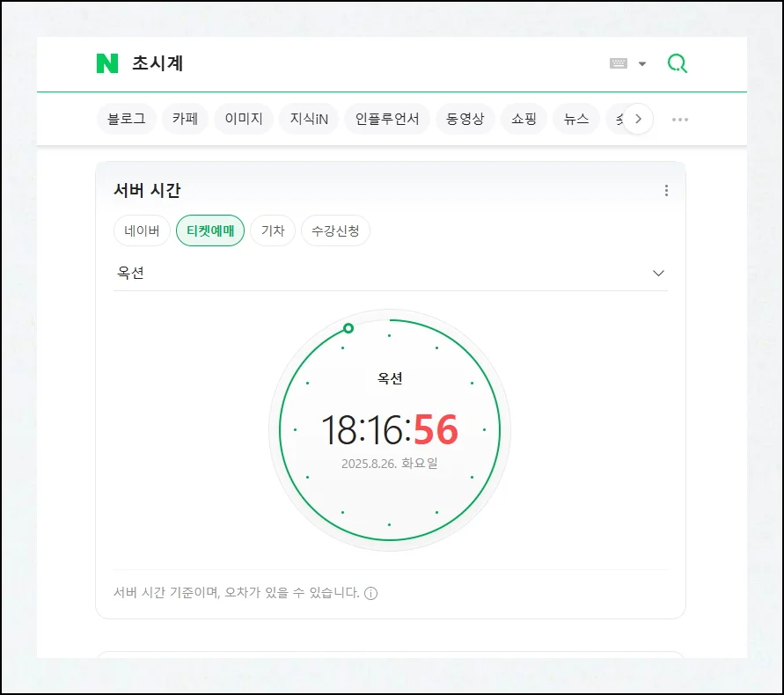Click the info icon beside server time notice
The height and width of the screenshot is (695, 784).
(370, 593)
